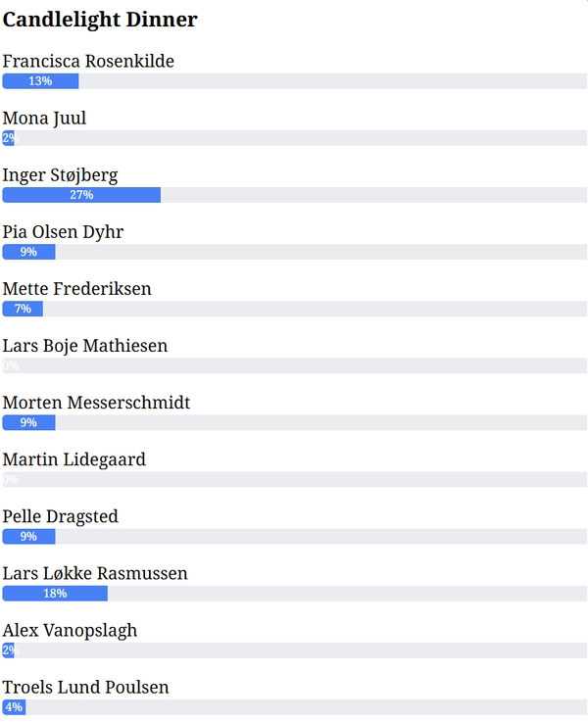Click the 18% result bar

(294, 593)
